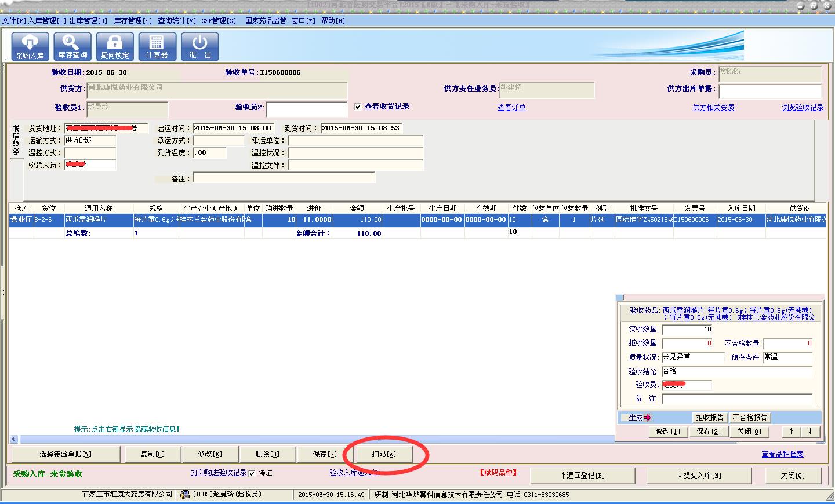Click the 扫码[A] button
This screenshot has height=504, width=835.
point(384,454)
